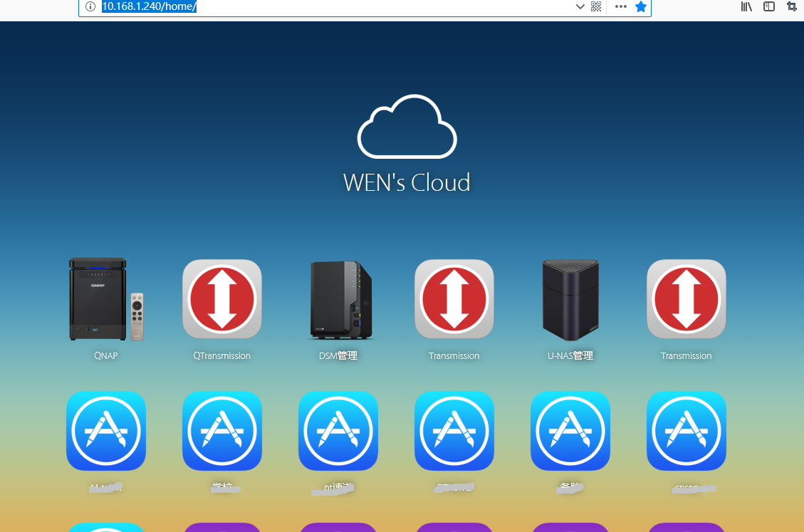Expand the address bar history dropdown arrow
804x532 pixels.
580,6
